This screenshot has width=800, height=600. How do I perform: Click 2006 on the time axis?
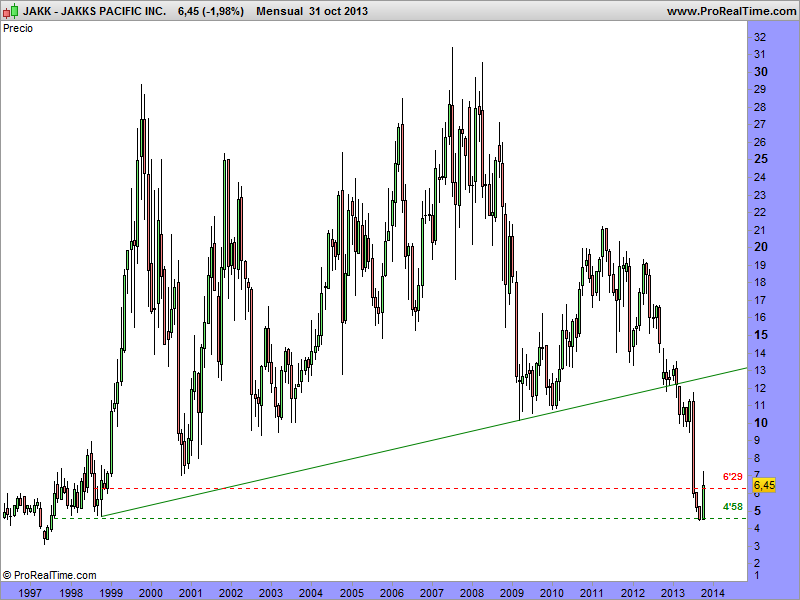[392, 593]
